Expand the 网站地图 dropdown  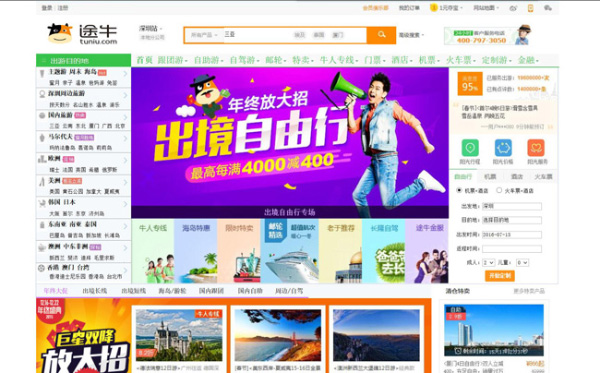point(486,8)
